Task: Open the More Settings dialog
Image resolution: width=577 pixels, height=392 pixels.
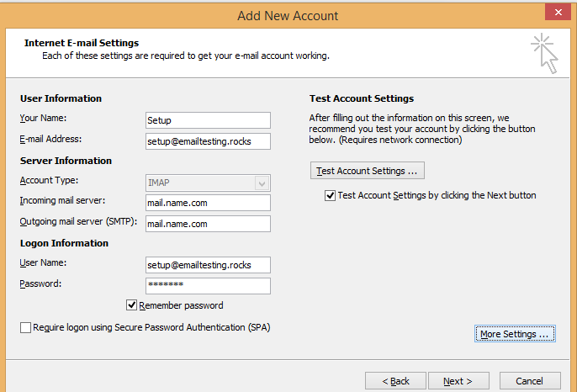Action: tap(515, 334)
